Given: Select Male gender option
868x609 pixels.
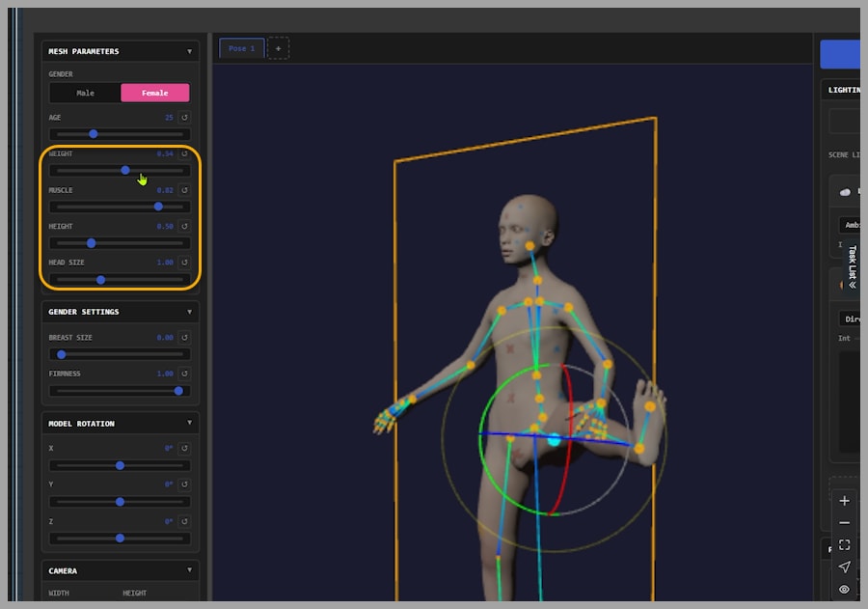Looking at the screenshot, I should [86, 93].
